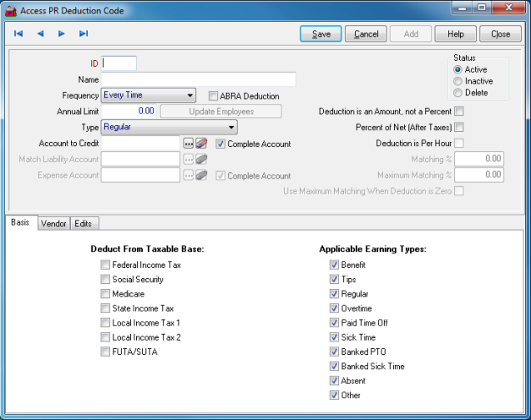
Task: Clear Account to Credit with eraser icon
Action: [201, 144]
